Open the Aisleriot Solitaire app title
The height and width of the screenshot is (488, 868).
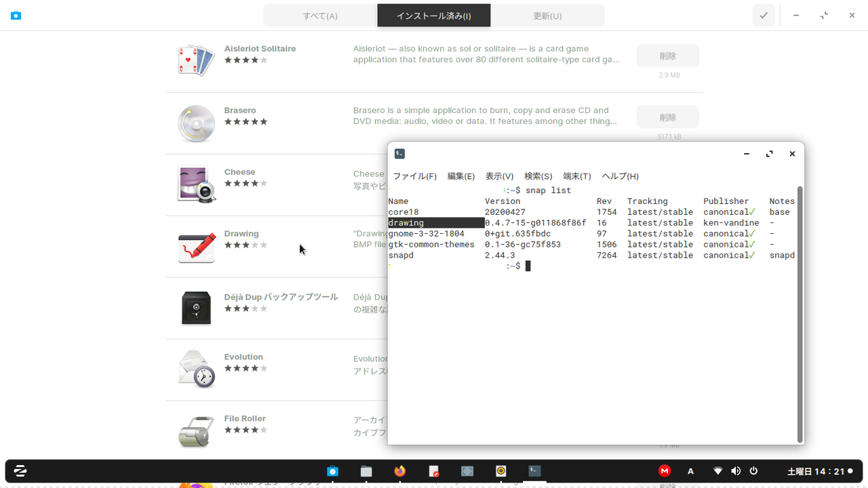coord(260,49)
